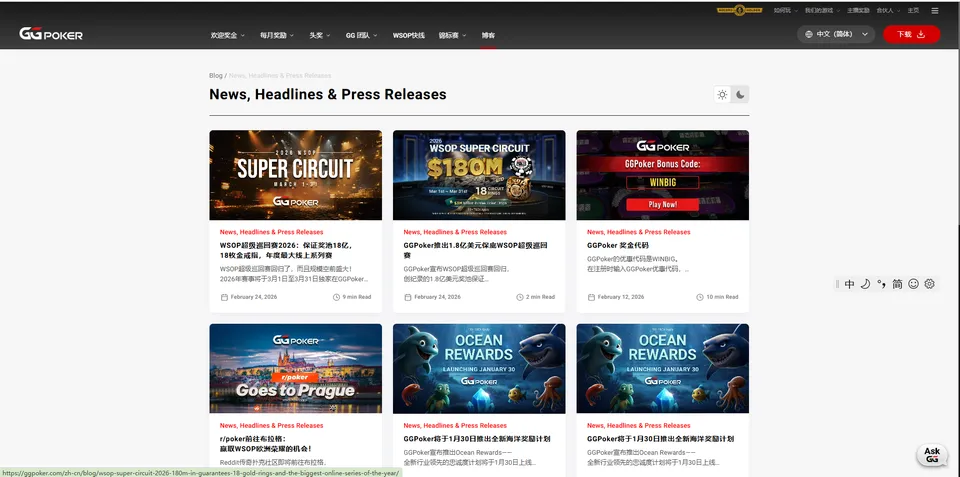Open the 中文 (简体) language dropdown

pos(836,34)
